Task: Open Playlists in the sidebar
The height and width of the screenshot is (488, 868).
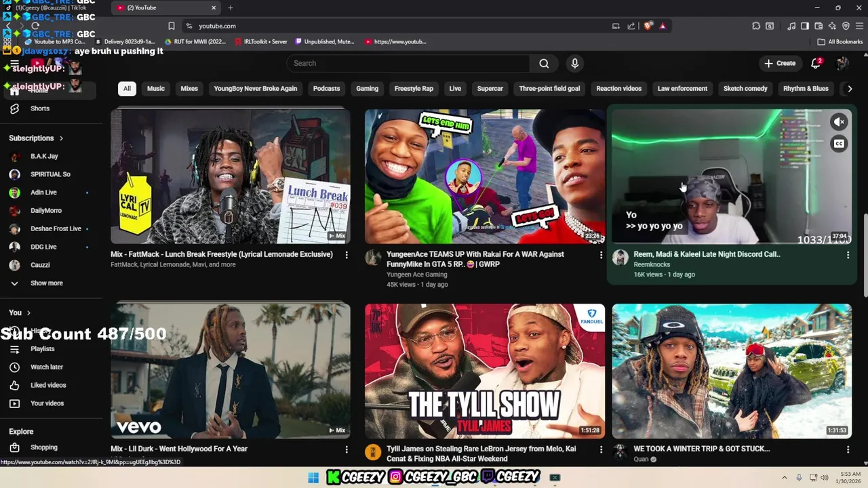Action: click(x=42, y=349)
